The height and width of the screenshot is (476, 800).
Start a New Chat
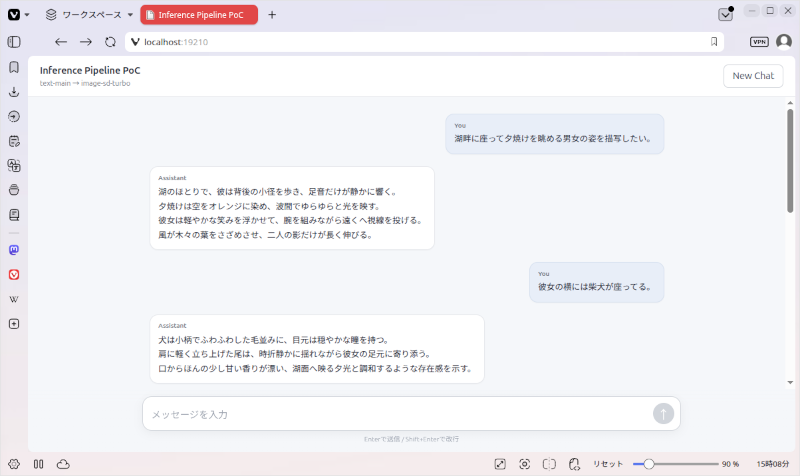coord(753,76)
